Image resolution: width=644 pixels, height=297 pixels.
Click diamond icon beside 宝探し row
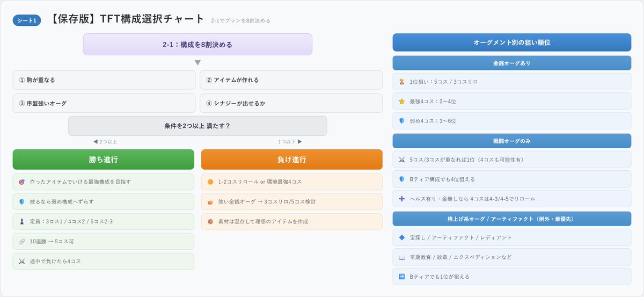pyautogui.click(x=402, y=238)
